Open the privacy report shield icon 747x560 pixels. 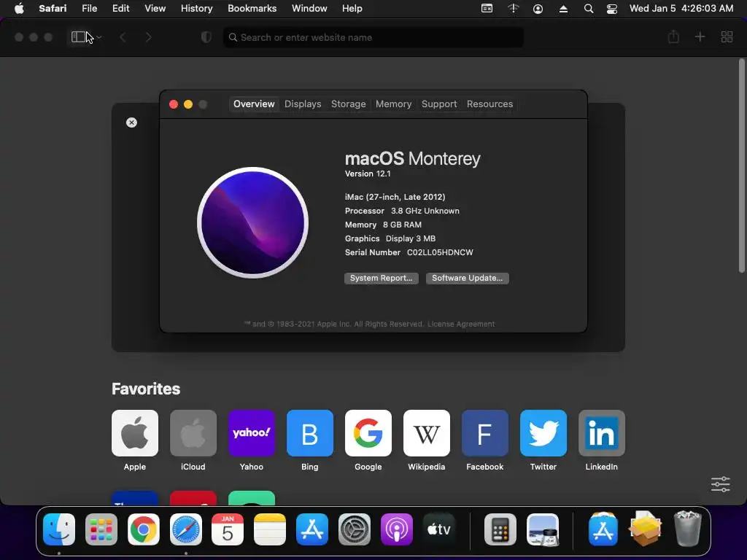206,37
